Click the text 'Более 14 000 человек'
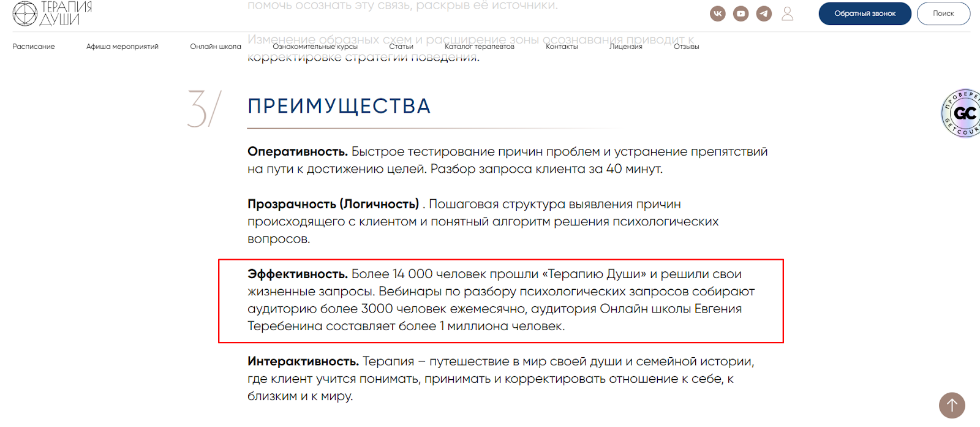980x427 pixels. (x=418, y=274)
